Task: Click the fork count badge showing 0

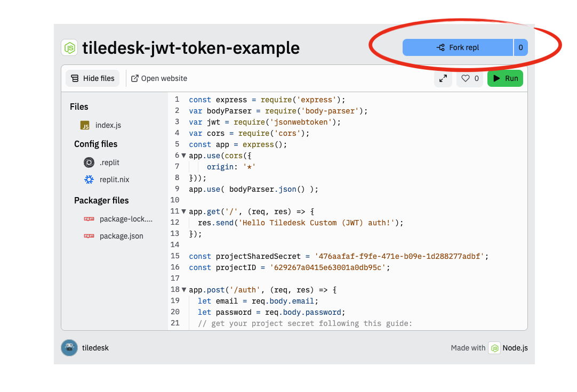Action: (520, 47)
